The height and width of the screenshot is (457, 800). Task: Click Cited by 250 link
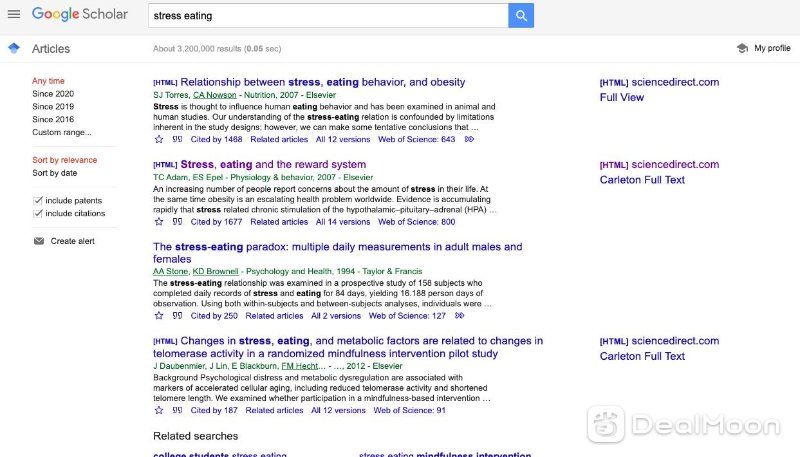214,316
